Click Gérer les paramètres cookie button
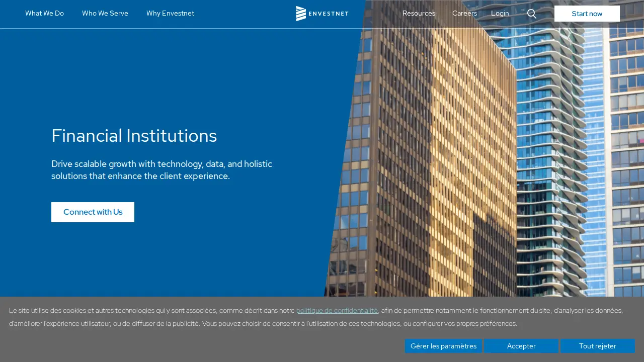The width and height of the screenshot is (644, 362). tap(443, 346)
